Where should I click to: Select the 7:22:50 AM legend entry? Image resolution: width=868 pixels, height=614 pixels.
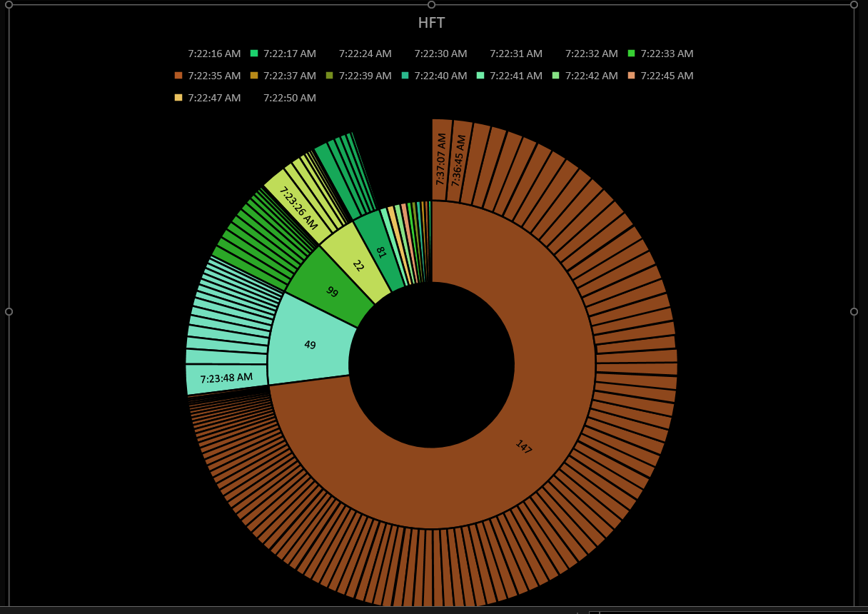289,98
